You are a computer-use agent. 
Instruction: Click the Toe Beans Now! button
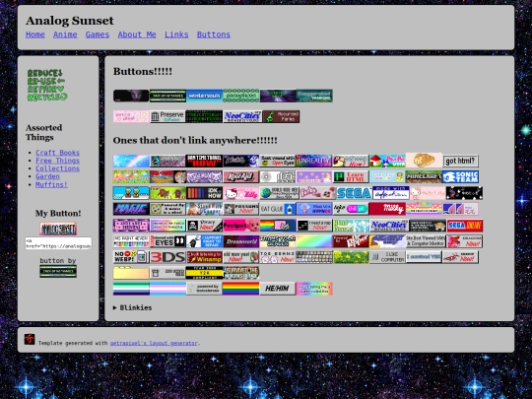point(277,257)
